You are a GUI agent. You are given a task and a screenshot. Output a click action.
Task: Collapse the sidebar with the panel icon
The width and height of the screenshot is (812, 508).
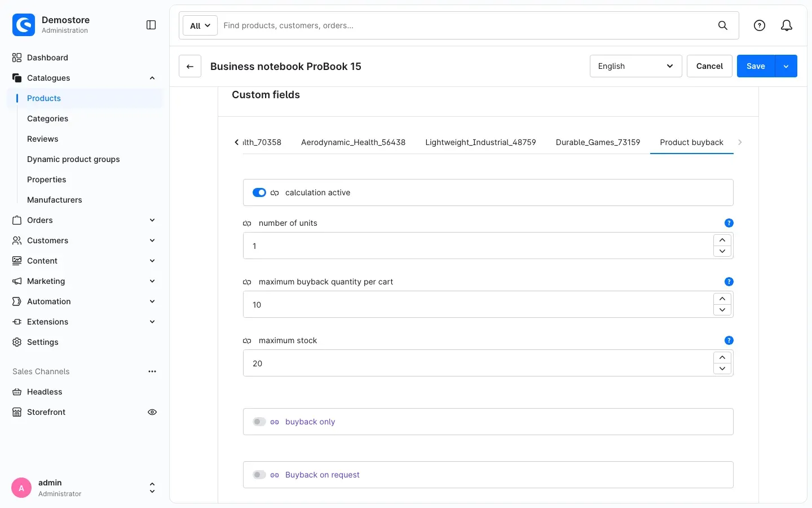[151, 25]
